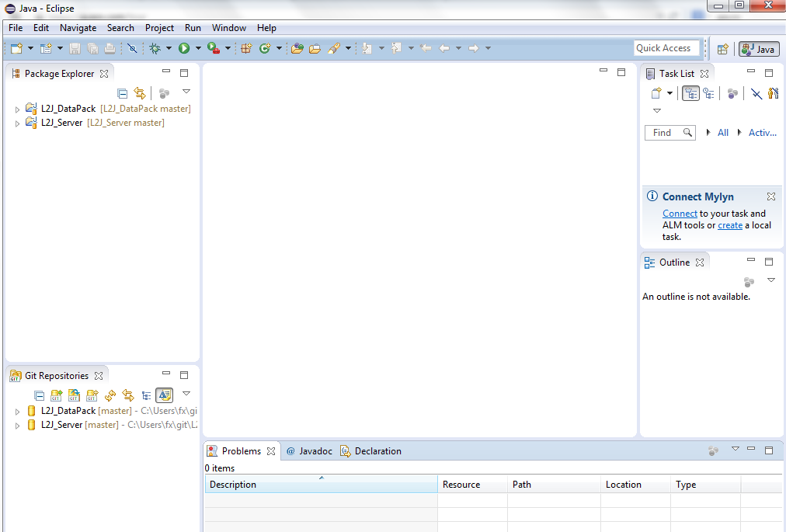Click New Task icon in Task List
This screenshot has height=532, width=786.
[656, 93]
